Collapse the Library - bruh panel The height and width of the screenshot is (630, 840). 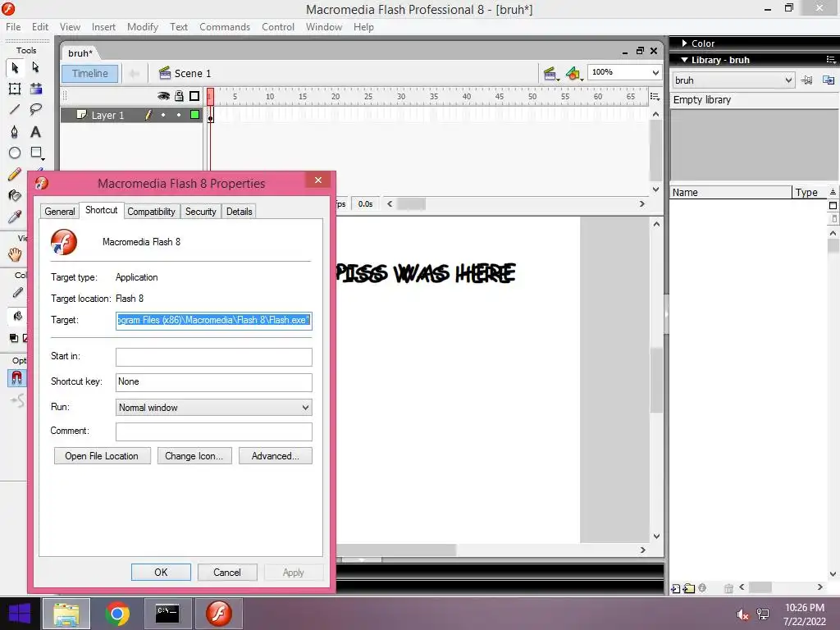[685, 59]
